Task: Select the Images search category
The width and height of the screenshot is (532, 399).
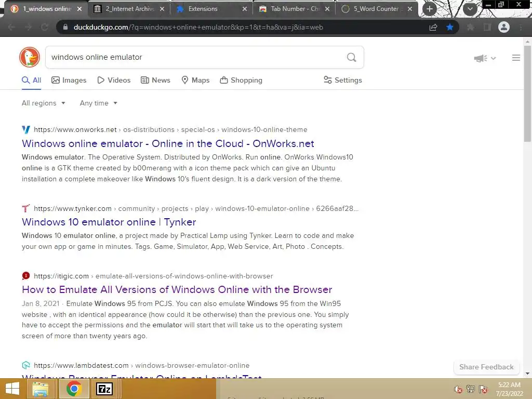Action: point(69,81)
